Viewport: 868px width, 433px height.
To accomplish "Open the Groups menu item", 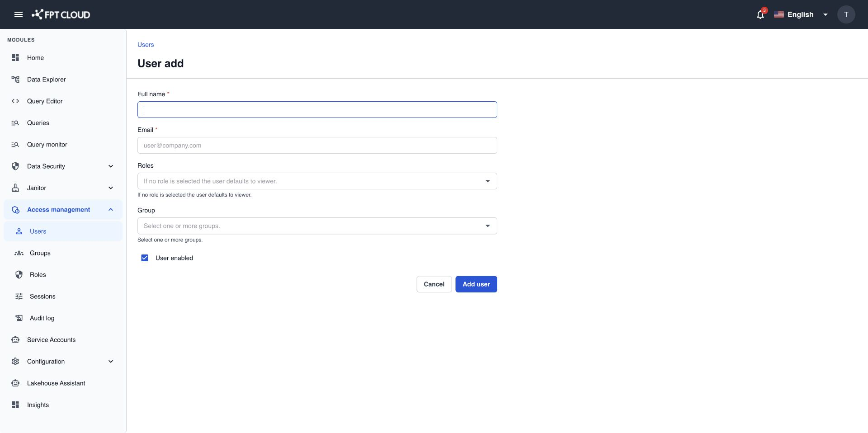I will (x=63, y=253).
